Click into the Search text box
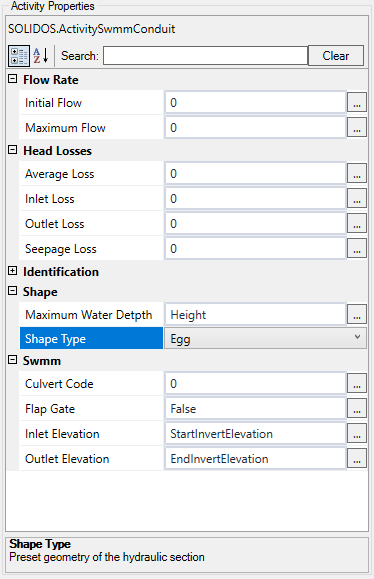Viewport: 374px width, 579px height. tap(205, 56)
